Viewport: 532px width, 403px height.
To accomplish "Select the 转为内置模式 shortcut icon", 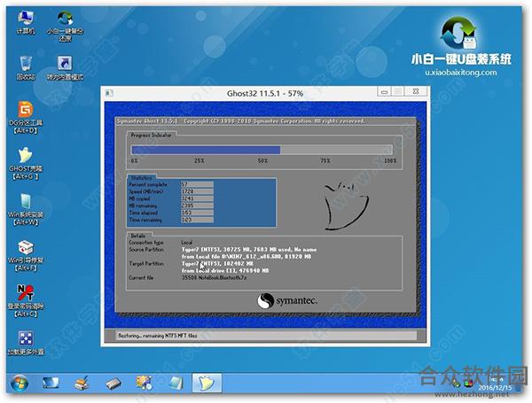I will pyautogui.click(x=65, y=68).
